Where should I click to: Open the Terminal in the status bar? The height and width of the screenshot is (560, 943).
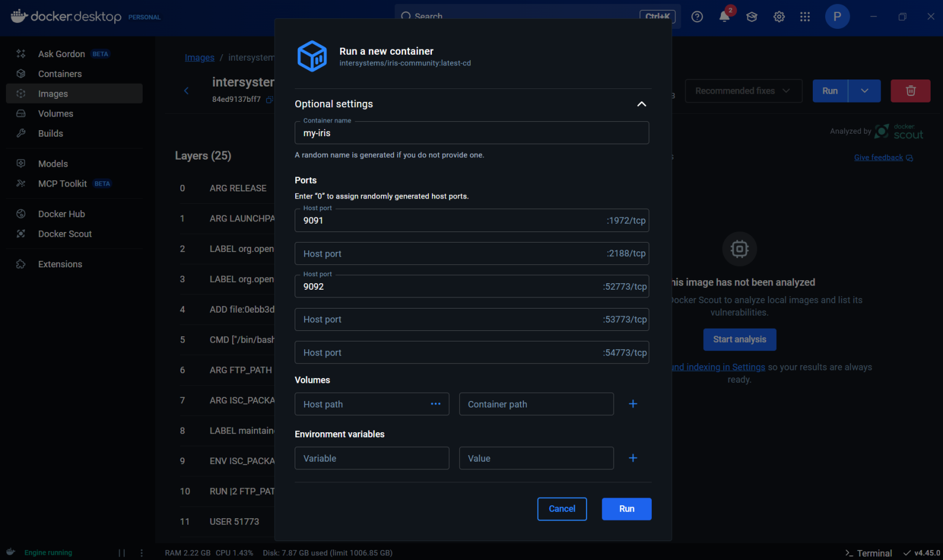[869, 553]
